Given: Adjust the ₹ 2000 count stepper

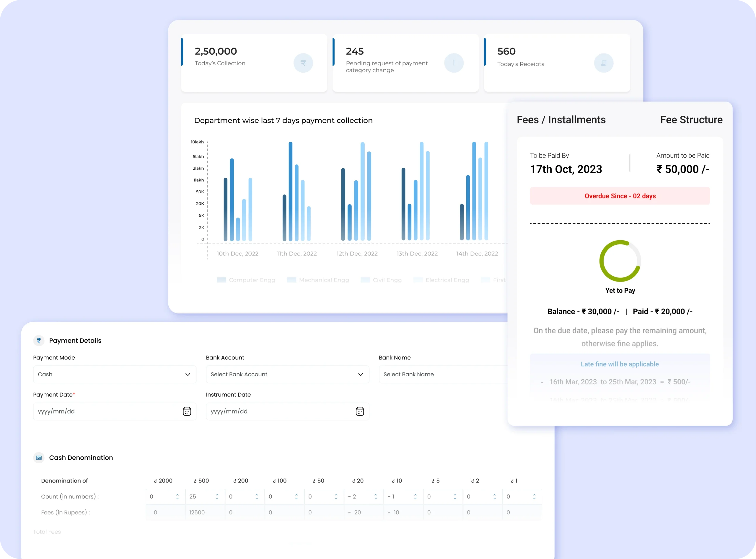Looking at the screenshot, I should click(177, 496).
